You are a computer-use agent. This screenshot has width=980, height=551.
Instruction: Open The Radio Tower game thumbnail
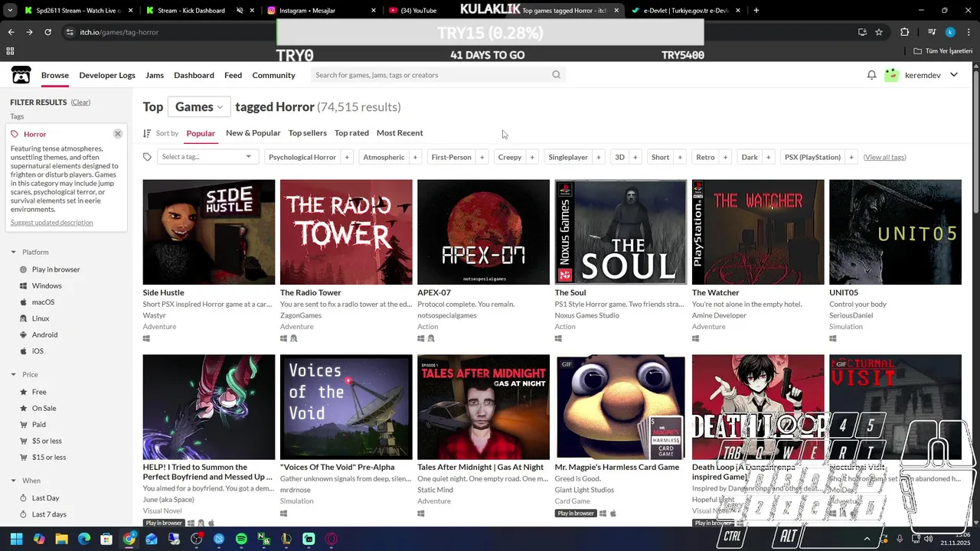(x=346, y=232)
